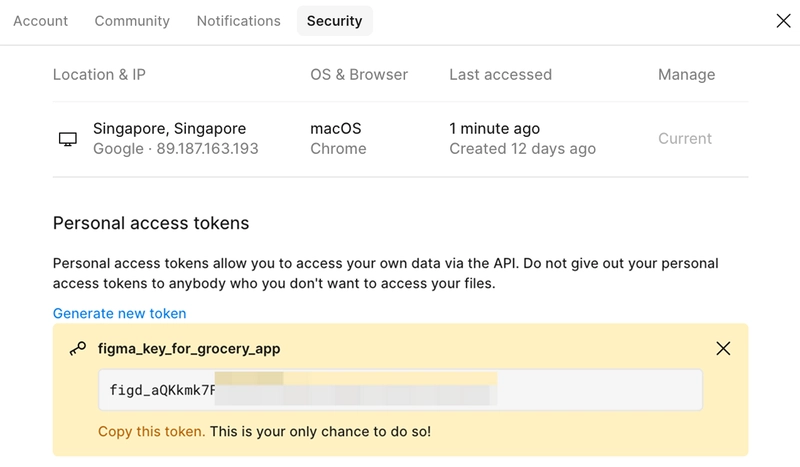The image size is (800, 467).
Task: Click the Singapore, Singapore session entry
Action: click(169, 129)
